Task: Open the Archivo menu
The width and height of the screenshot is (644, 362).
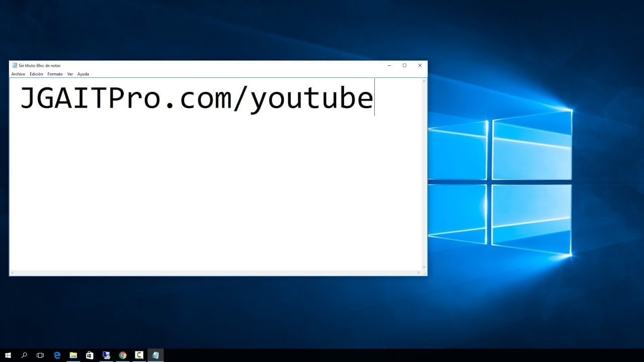Action: [x=18, y=74]
